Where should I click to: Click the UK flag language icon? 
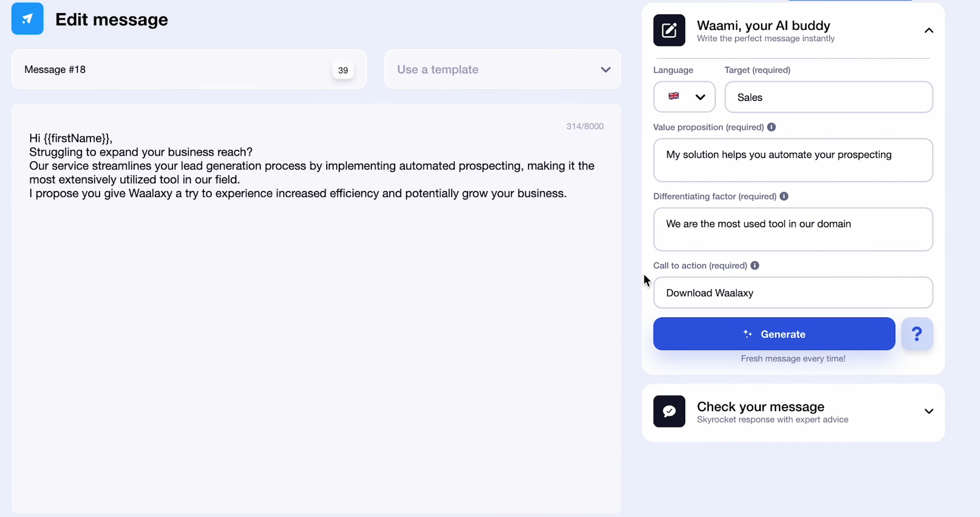point(674,96)
